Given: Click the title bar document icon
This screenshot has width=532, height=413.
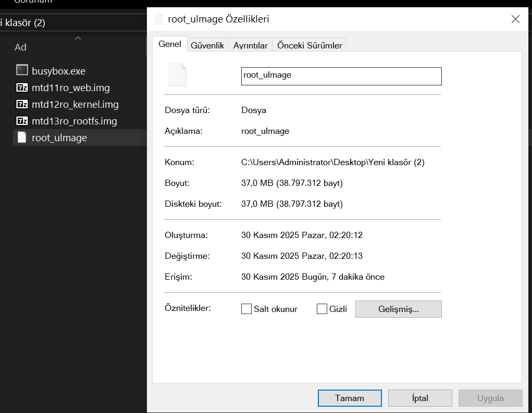Looking at the screenshot, I should [x=159, y=19].
